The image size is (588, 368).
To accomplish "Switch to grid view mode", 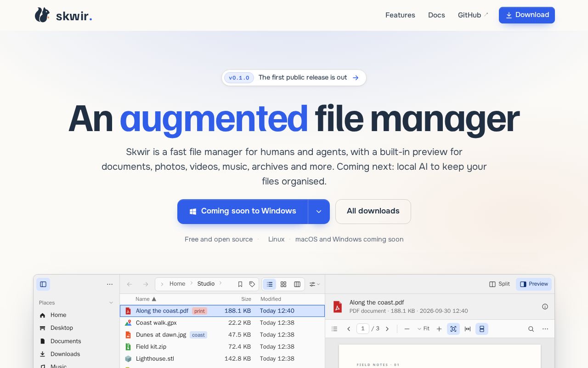I will pos(283,284).
